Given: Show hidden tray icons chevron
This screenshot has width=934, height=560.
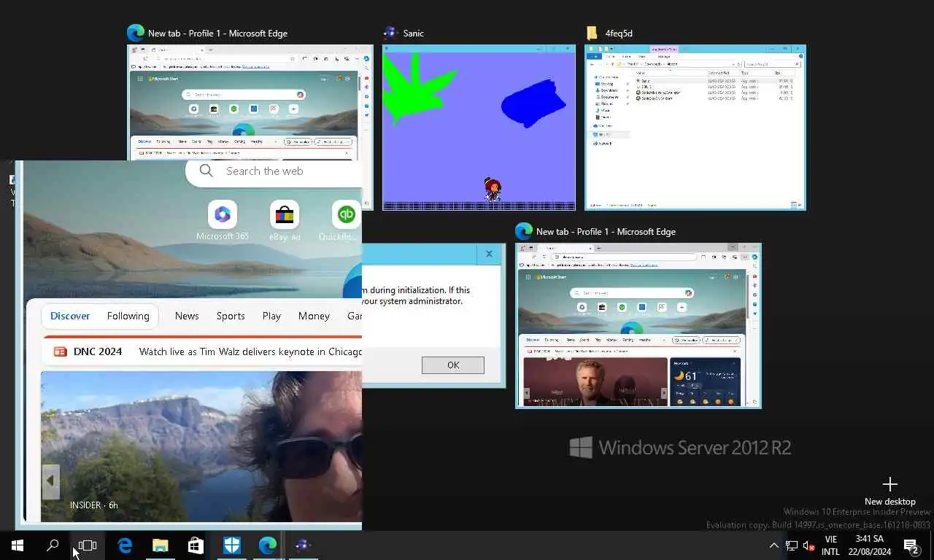Looking at the screenshot, I should tap(773, 545).
